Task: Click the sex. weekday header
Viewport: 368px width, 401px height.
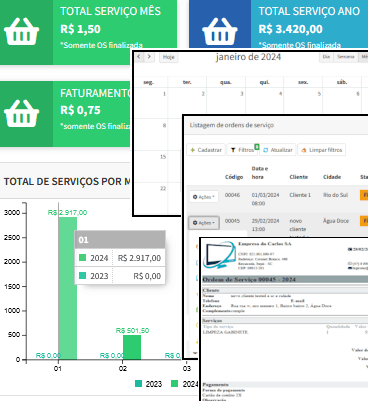Action: (x=303, y=82)
